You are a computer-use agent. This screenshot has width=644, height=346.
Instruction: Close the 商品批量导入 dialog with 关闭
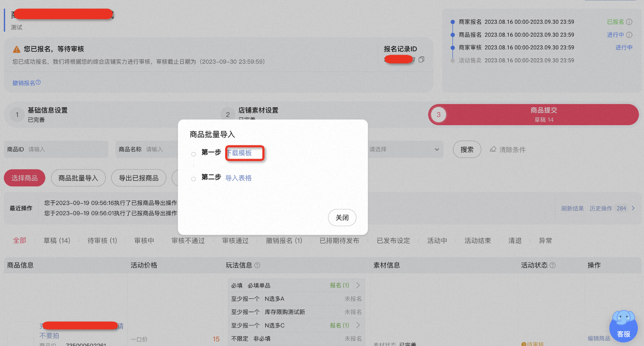click(x=342, y=218)
